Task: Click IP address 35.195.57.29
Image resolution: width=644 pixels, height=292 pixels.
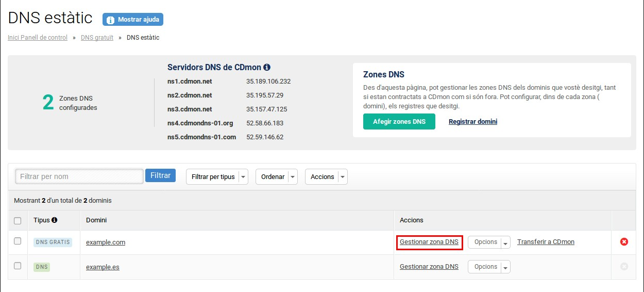Action: [265, 95]
